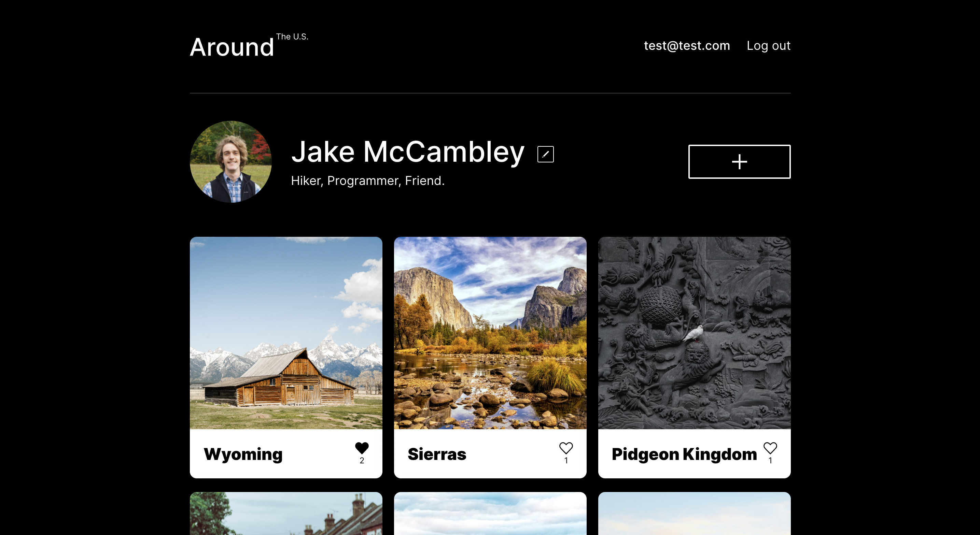Click the Pidgeon Kingdom card title
The width and height of the screenshot is (980, 535).
pos(684,454)
